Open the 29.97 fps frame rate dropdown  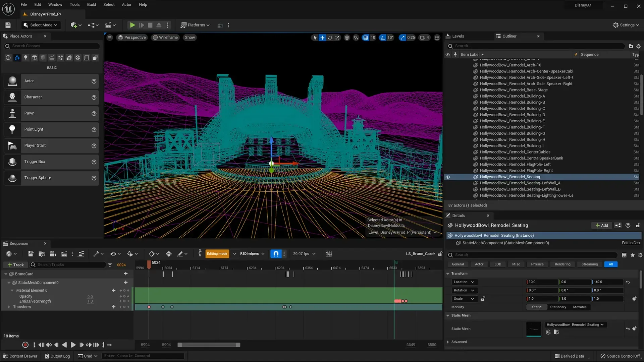coord(304,254)
